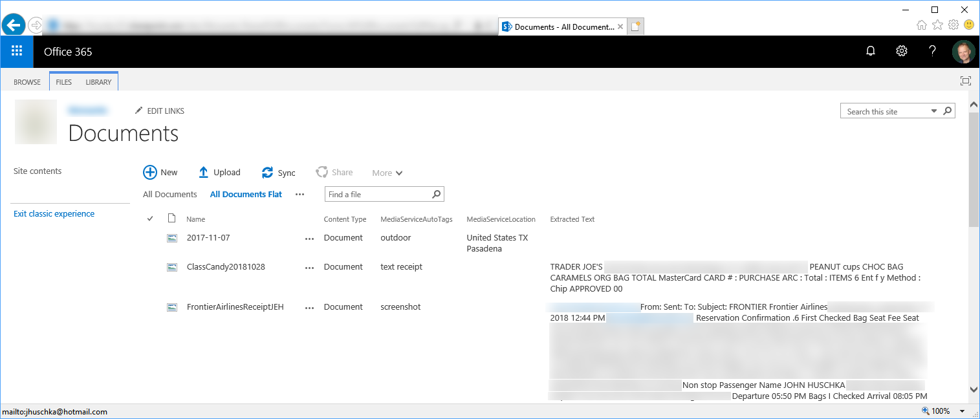Viewport: 980px width, 419px height.
Task: Toggle the select-all checkmark in header
Action: click(150, 219)
